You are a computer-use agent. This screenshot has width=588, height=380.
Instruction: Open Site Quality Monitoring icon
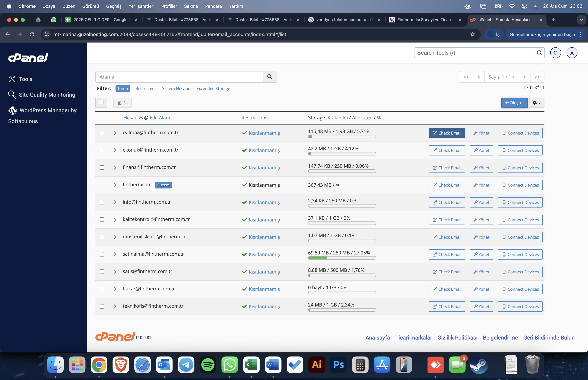(12, 95)
